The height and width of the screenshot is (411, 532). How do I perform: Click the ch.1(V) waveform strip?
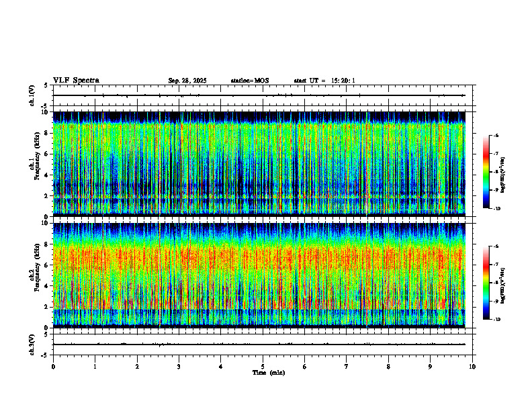tap(263, 95)
